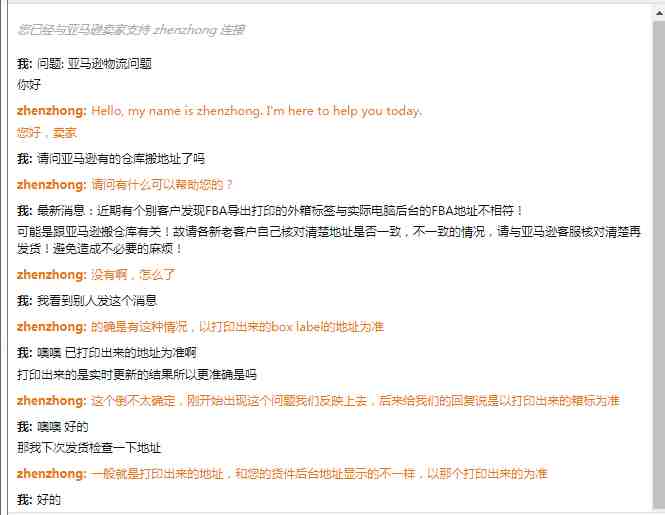Click the '可能是跟亚马逊搬仓库有关' paragraph
The height and width of the screenshot is (515, 665).
(329, 240)
